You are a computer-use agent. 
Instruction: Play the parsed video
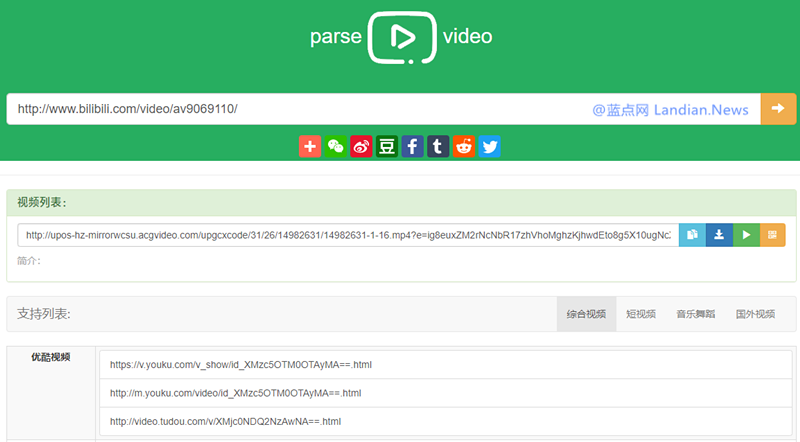[x=746, y=235]
